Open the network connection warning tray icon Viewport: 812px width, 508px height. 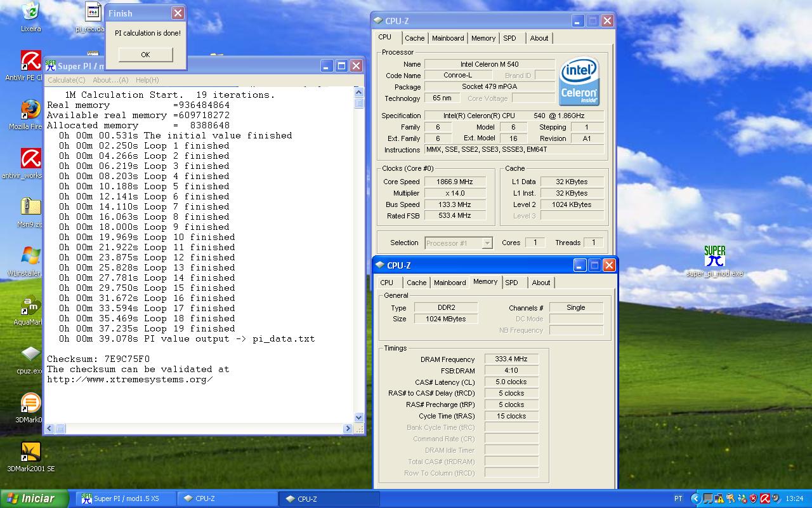(719, 498)
